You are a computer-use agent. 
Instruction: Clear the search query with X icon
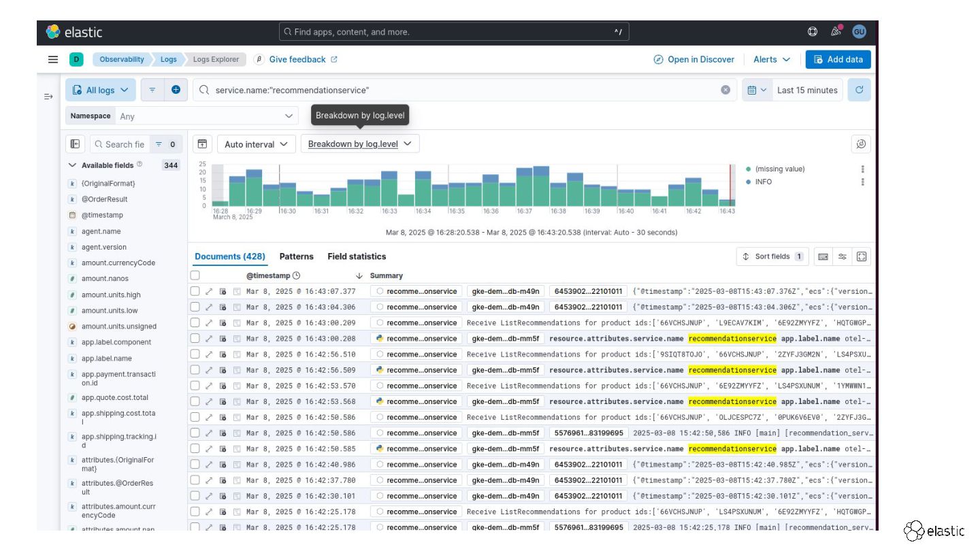725,90
